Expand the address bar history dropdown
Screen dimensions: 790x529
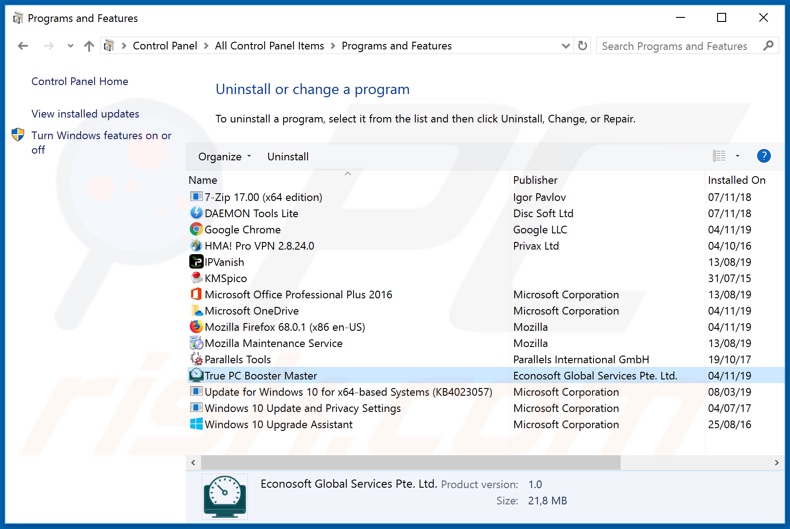566,46
